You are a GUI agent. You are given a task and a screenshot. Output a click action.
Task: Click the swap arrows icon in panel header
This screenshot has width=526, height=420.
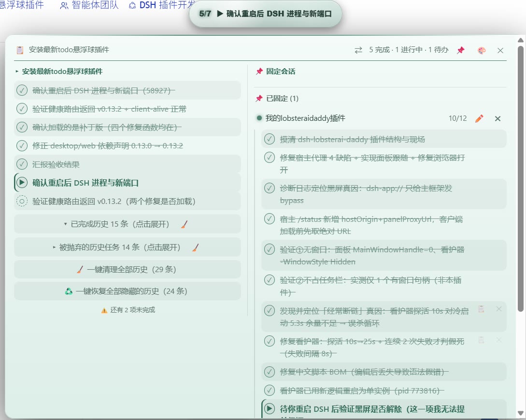tap(358, 50)
